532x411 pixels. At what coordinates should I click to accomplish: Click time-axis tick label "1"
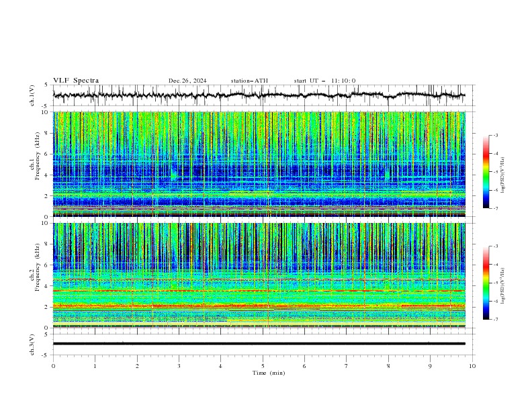[95, 366]
